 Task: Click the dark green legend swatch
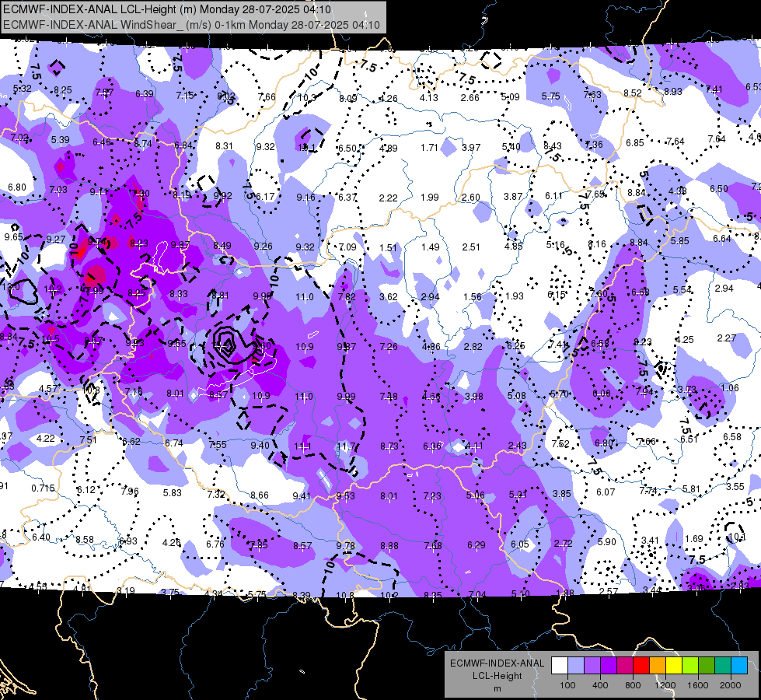(x=707, y=666)
